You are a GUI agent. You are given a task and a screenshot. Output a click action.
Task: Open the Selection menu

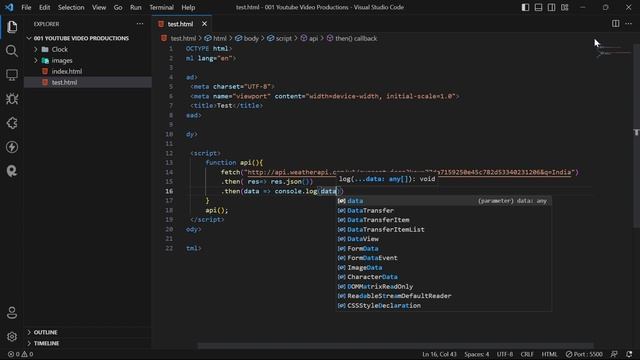pos(71,7)
